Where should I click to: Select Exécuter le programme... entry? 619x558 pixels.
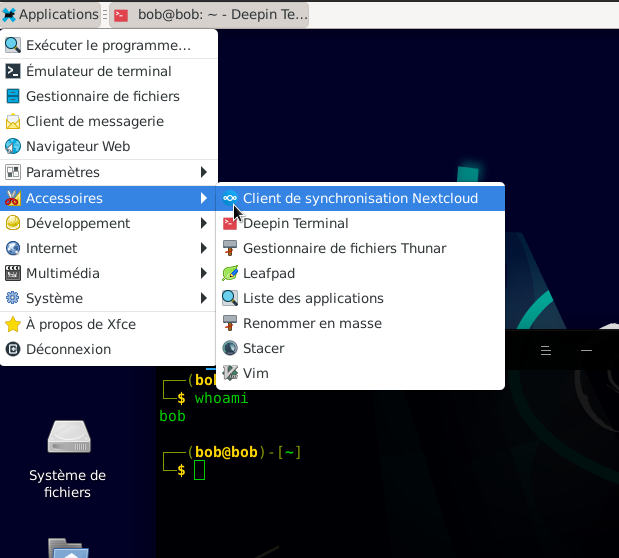(109, 45)
